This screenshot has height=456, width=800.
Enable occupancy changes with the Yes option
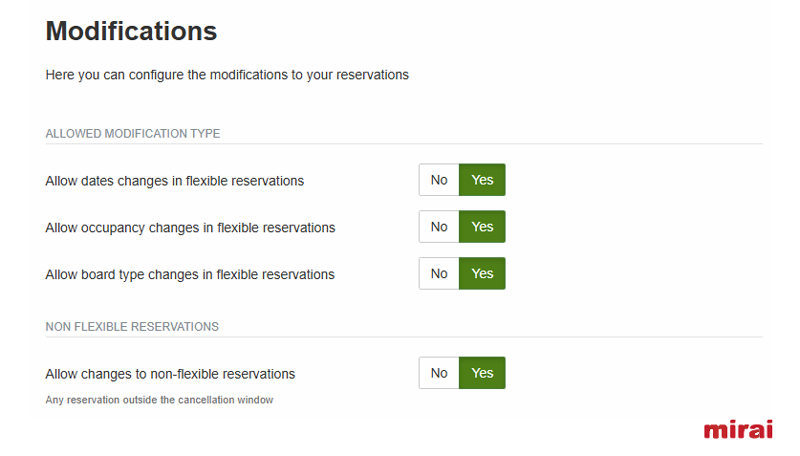tap(482, 226)
